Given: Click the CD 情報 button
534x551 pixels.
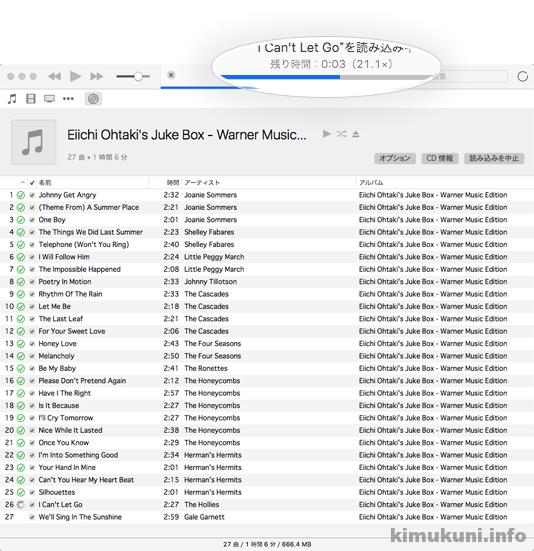Looking at the screenshot, I should 440,158.
